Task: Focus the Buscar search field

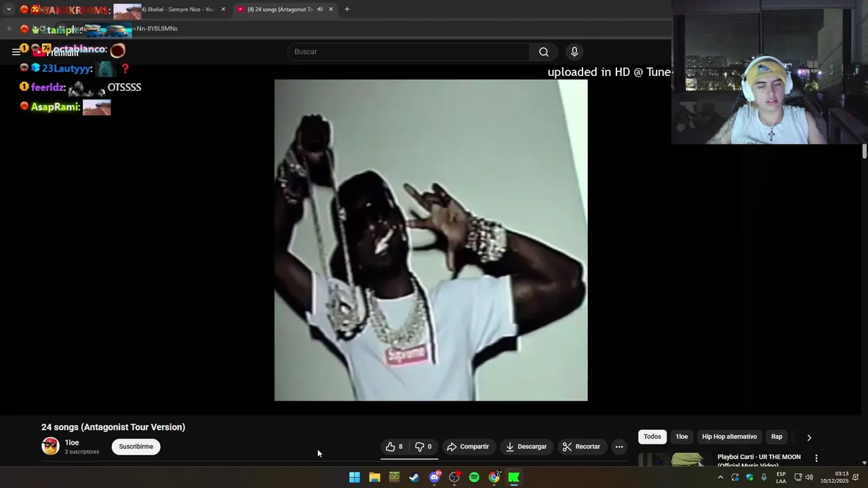Action: pyautogui.click(x=409, y=52)
